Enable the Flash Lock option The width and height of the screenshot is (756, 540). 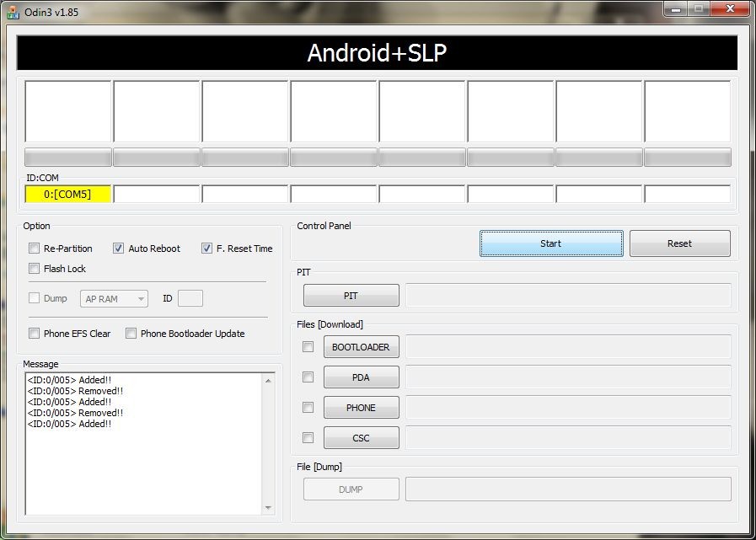pos(35,269)
